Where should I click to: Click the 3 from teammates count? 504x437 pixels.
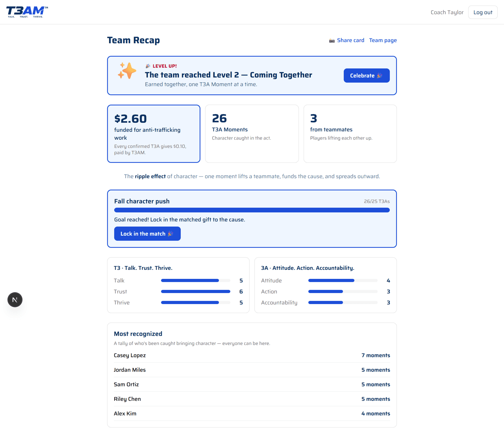(313, 118)
